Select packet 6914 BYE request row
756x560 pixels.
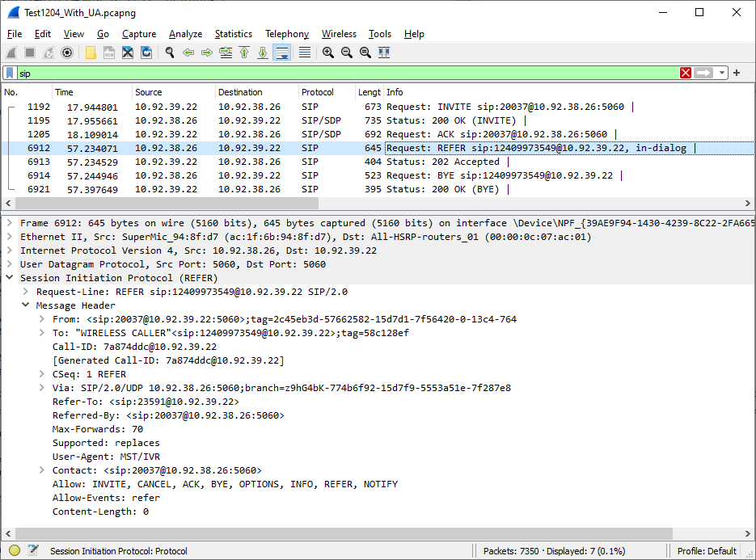(x=378, y=175)
